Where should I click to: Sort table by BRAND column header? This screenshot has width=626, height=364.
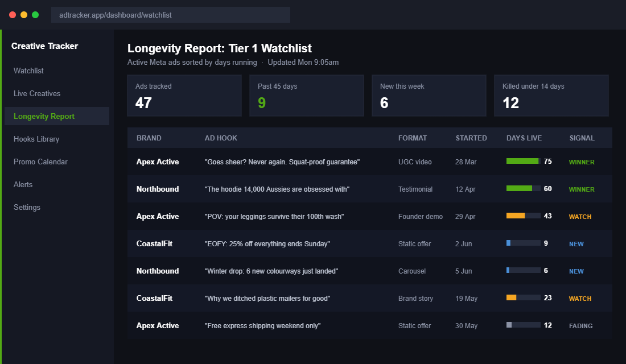click(149, 138)
